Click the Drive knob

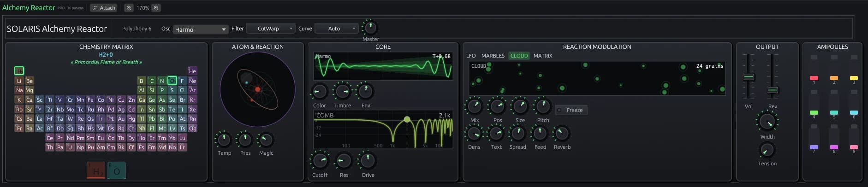368,161
